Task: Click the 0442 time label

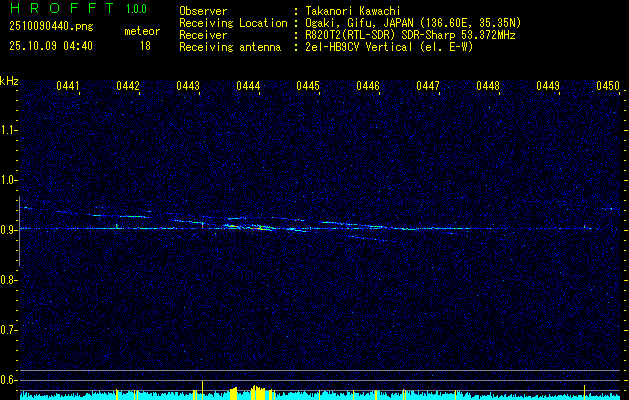Action: pyautogui.click(x=128, y=86)
